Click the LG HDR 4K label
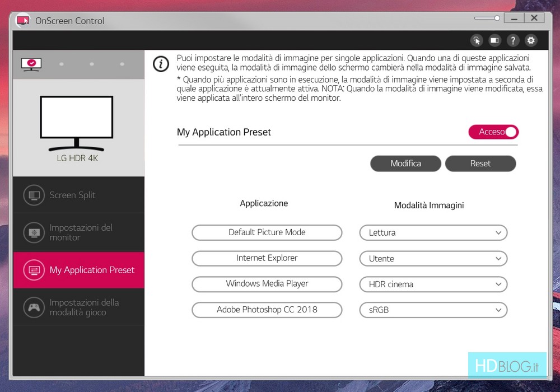Image resolution: width=560 pixels, height=392 pixels. click(77, 158)
